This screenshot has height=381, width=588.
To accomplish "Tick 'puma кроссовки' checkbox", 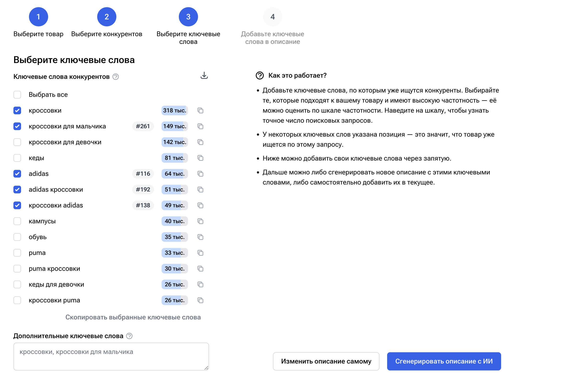I will (17, 269).
